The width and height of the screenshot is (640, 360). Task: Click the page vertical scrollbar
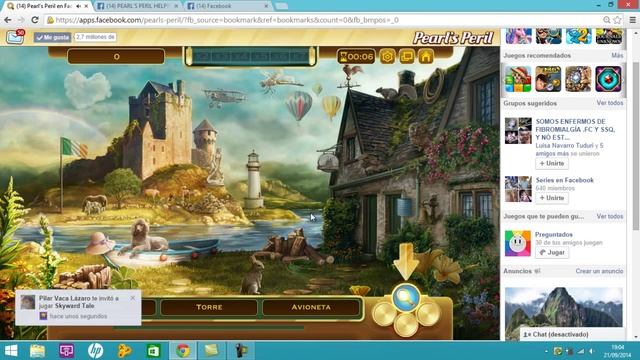[x=635, y=147]
